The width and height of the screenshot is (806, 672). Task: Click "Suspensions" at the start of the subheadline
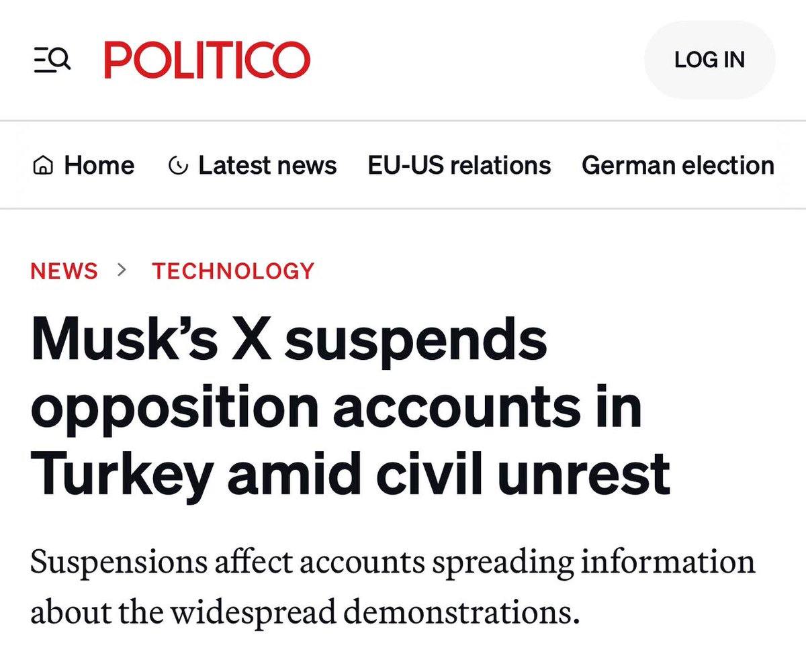point(118,563)
